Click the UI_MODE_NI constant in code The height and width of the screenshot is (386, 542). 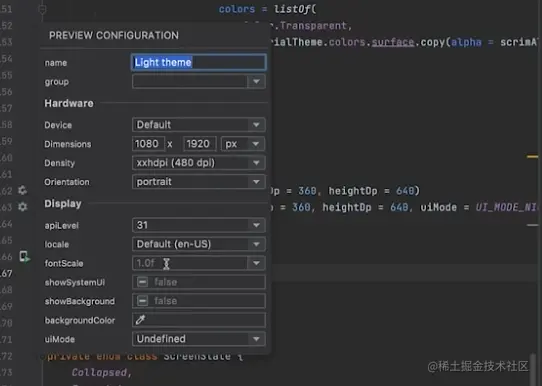[x=507, y=207]
